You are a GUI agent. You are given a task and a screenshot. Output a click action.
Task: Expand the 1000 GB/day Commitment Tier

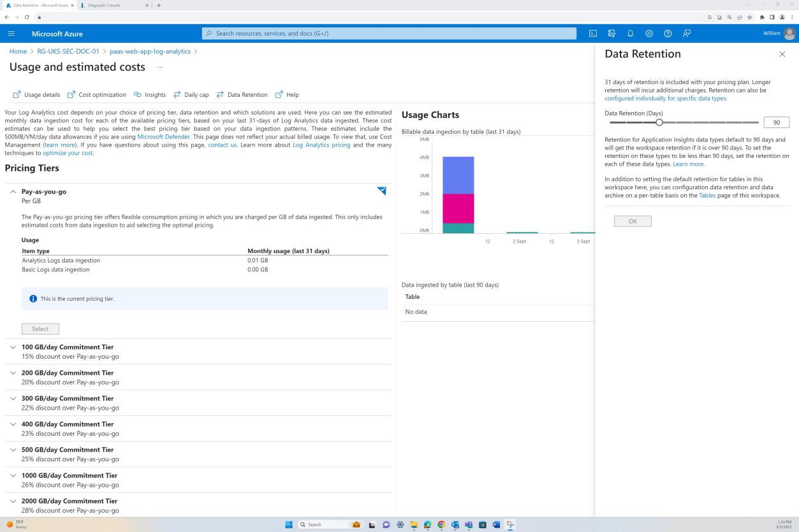(x=13, y=475)
